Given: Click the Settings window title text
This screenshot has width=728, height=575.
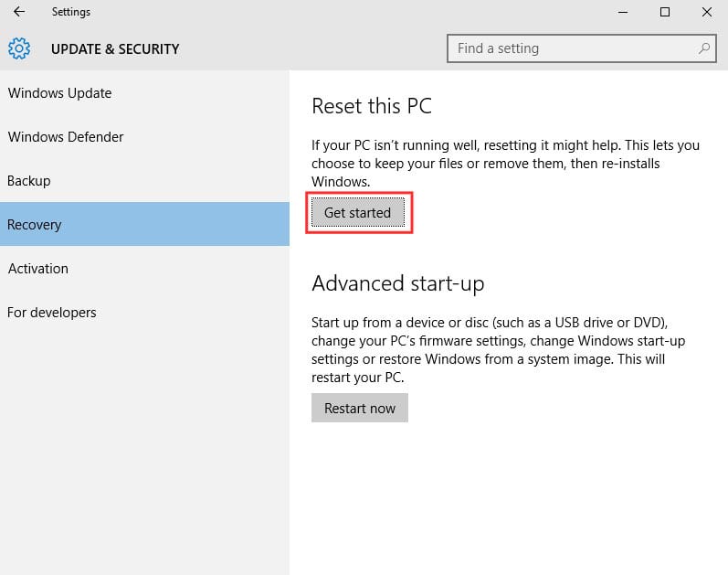Looking at the screenshot, I should click(71, 13).
